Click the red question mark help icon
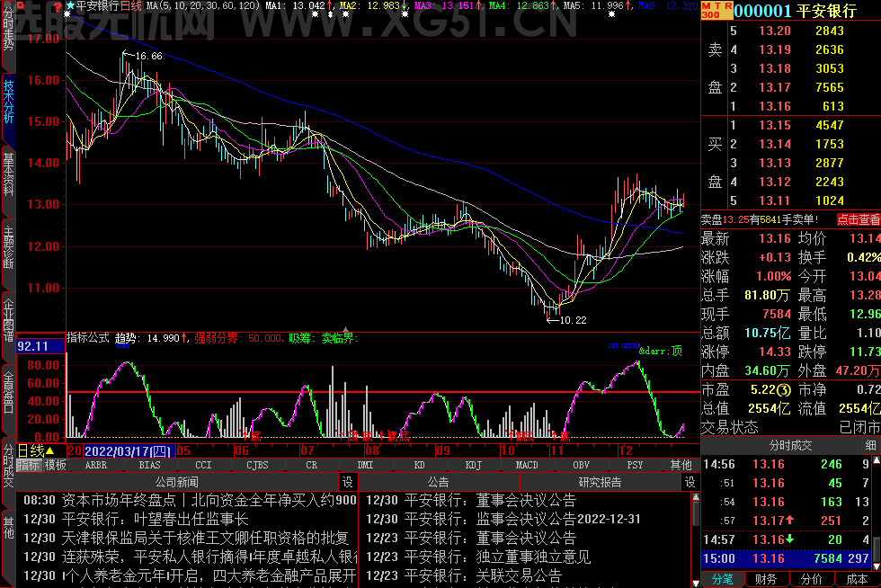 (x=58, y=6)
